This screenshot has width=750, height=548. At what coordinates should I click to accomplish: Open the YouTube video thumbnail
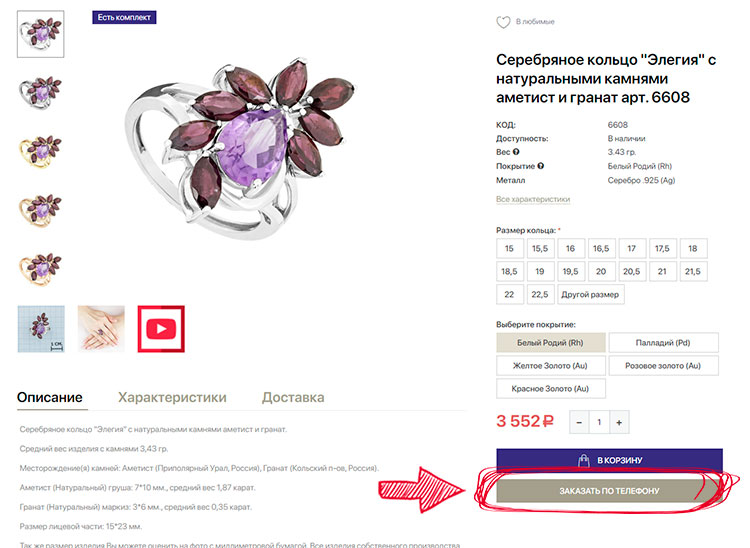pos(160,329)
